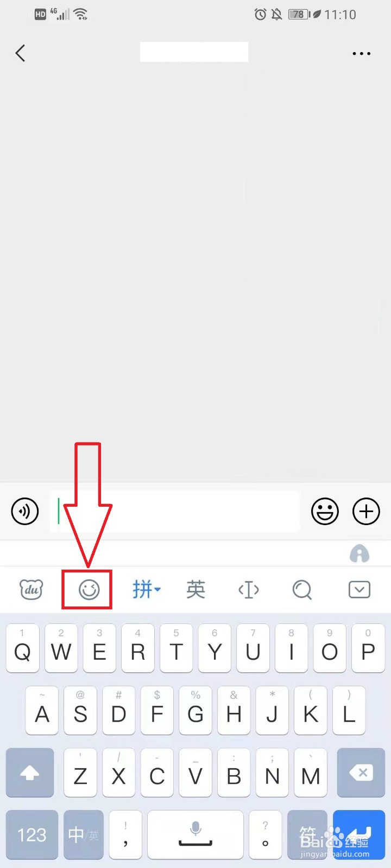The width and height of the screenshot is (391, 868).
Task: Open the cursor move tool
Action: 249,589
